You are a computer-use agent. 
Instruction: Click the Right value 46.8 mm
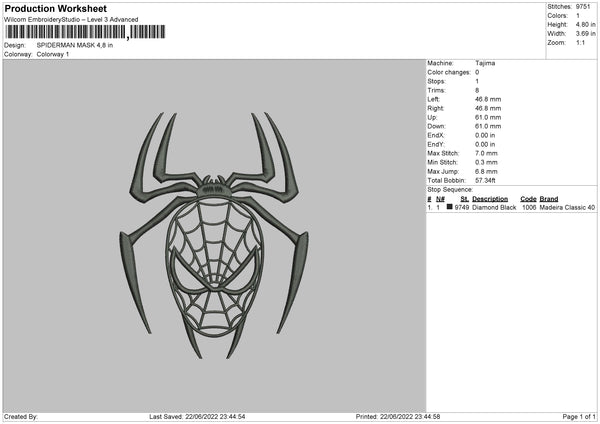(488, 108)
